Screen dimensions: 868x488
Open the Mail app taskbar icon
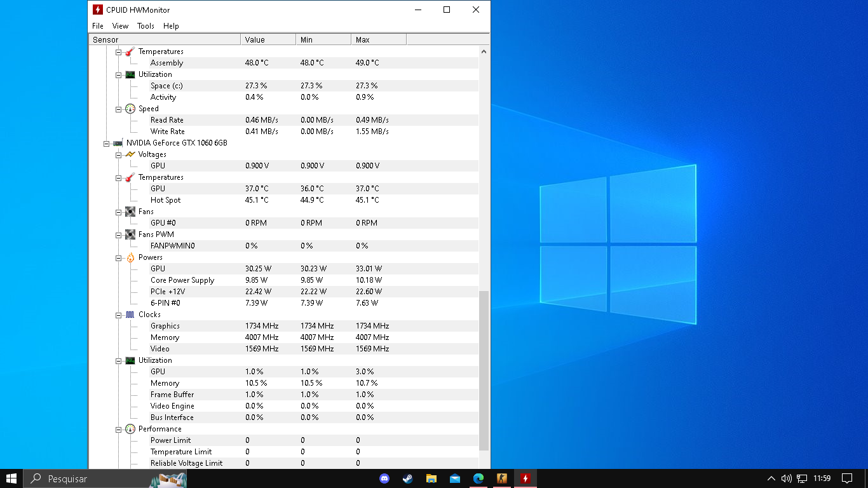click(455, 478)
